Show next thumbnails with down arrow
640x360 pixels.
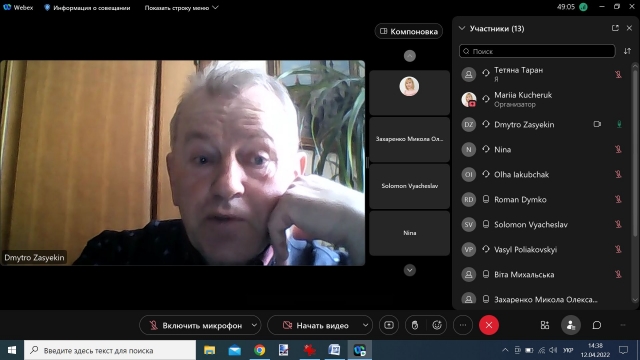tap(410, 270)
